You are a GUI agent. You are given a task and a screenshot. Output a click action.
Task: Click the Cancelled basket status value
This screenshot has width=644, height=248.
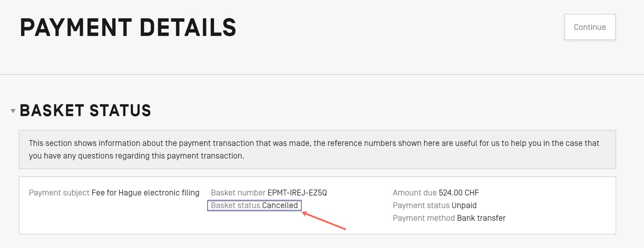[x=280, y=205]
